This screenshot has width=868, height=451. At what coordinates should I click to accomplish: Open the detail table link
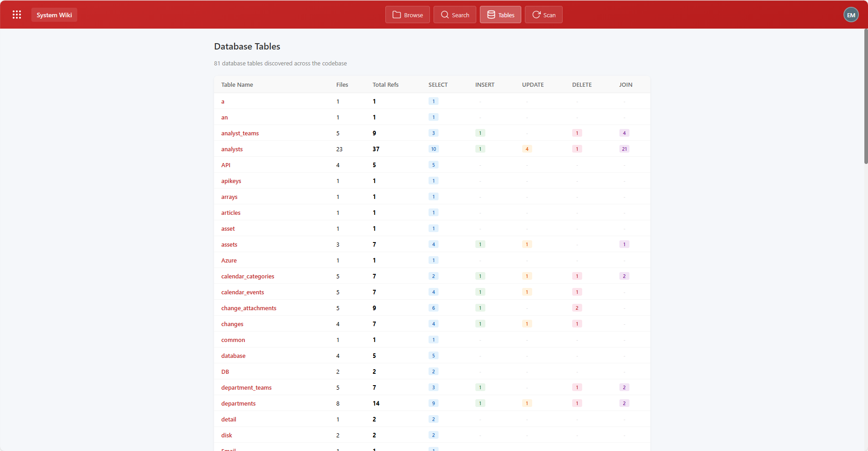pyautogui.click(x=229, y=419)
